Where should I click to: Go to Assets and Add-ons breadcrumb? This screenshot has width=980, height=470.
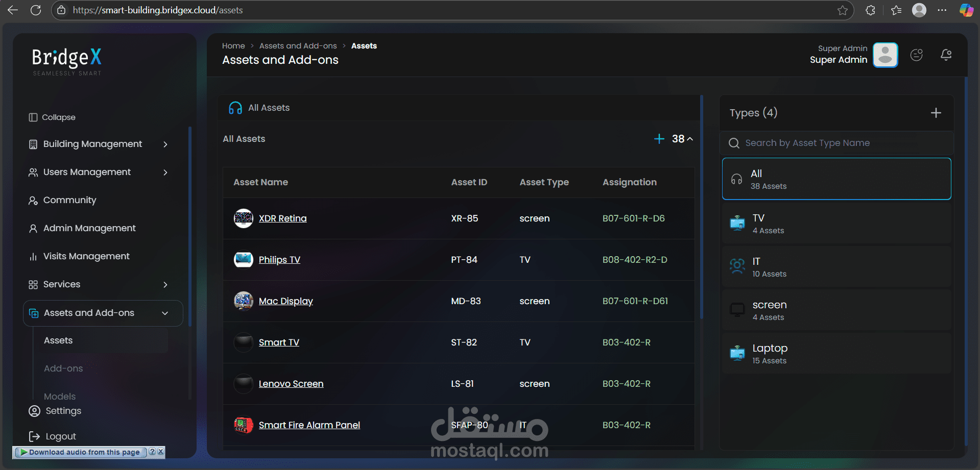[298, 46]
